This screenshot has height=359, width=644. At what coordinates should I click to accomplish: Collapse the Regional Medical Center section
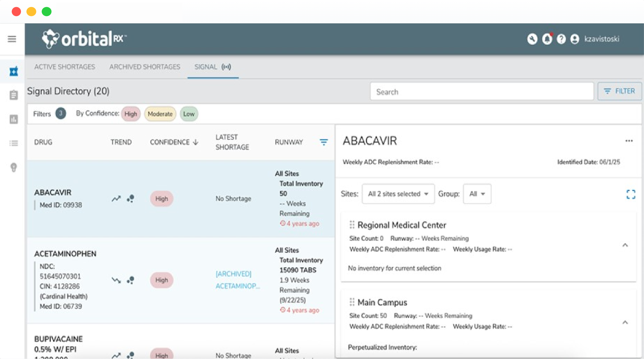[625, 245]
